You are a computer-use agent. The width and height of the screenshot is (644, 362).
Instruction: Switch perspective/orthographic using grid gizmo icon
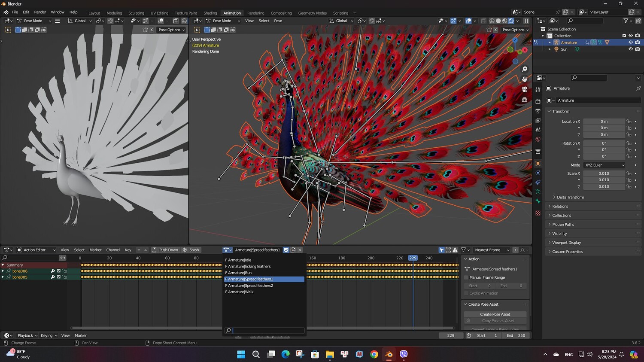524,100
